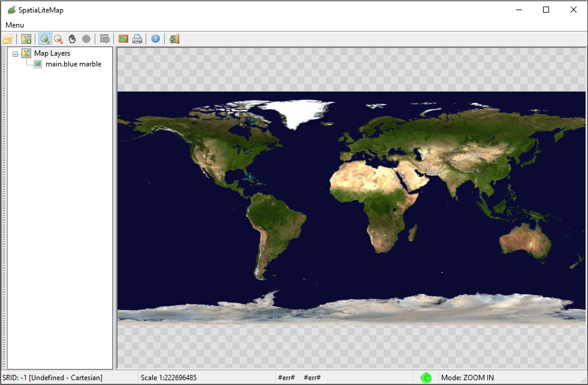Open help with the question mark icon
This screenshot has width=588, height=385.
(156, 39)
